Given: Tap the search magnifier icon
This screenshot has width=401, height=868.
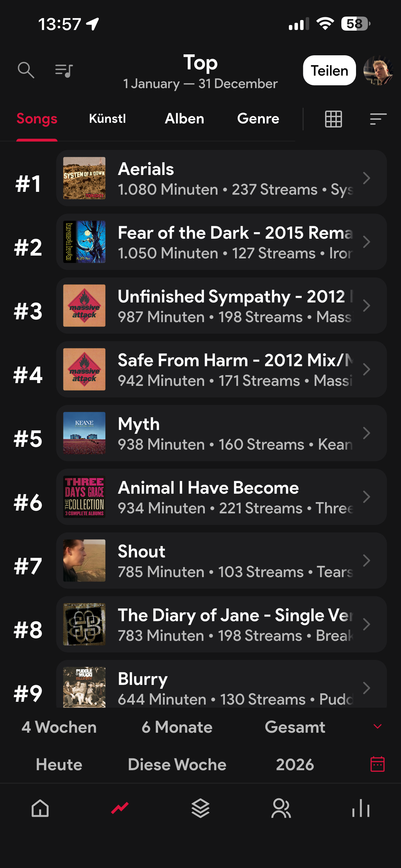Looking at the screenshot, I should pyautogui.click(x=26, y=70).
